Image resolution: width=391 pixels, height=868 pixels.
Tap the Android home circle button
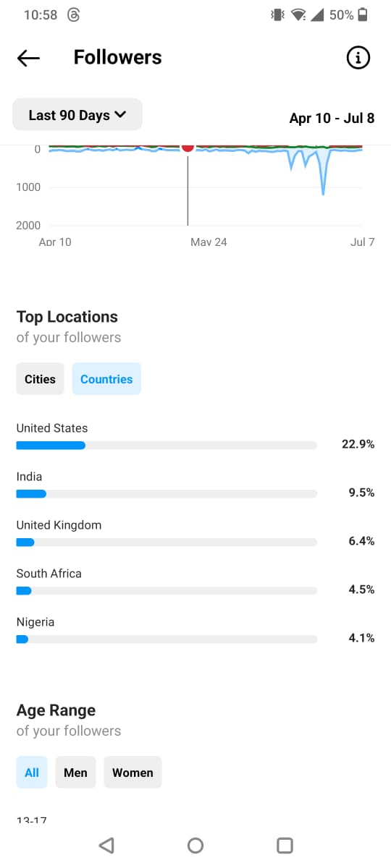tap(195, 845)
